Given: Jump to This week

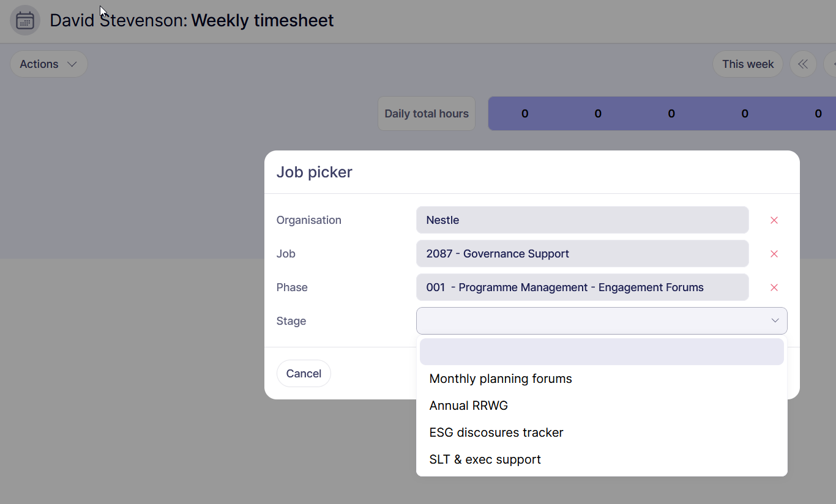Looking at the screenshot, I should 747,64.
